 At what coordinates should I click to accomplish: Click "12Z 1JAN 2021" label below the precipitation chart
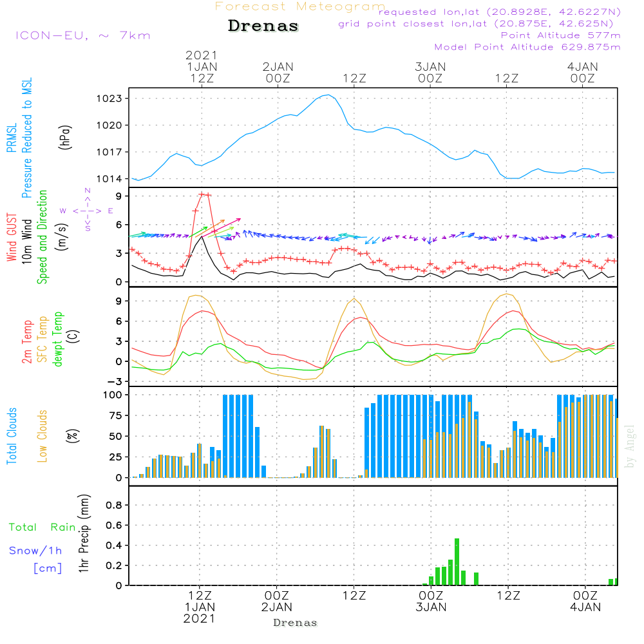point(200,607)
